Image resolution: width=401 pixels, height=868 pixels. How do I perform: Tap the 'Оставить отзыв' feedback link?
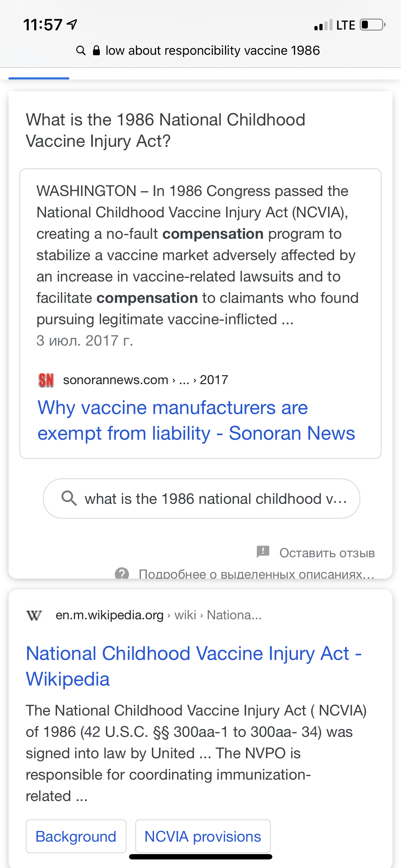[327, 553]
